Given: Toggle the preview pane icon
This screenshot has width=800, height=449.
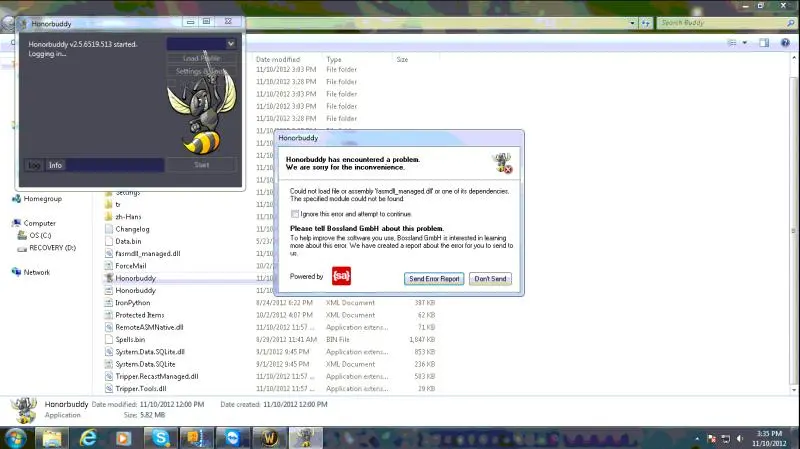Looking at the screenshot, I should [x=764, y=43].
